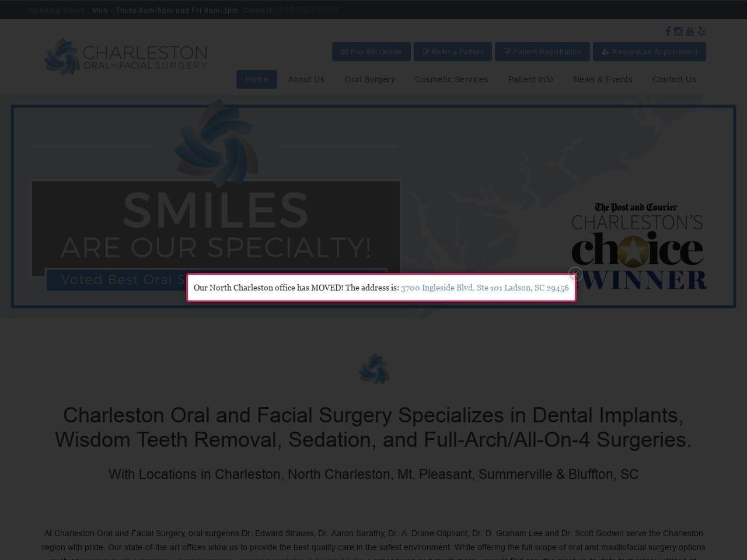The height and width of the screenshot is (560, 747).
Task: Click the Charleston Oral and Facial Surgery logo
Action: pyautogui.click(x=125, y=57)
